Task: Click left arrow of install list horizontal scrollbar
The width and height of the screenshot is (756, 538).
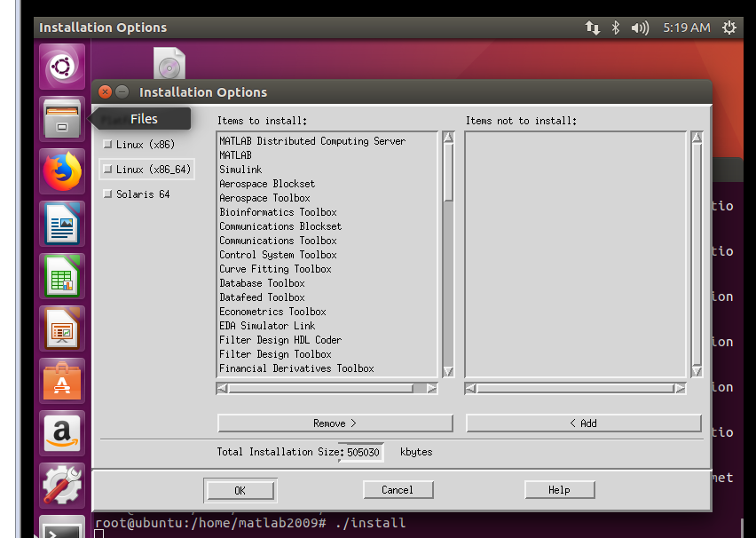Action: (222, 389)
